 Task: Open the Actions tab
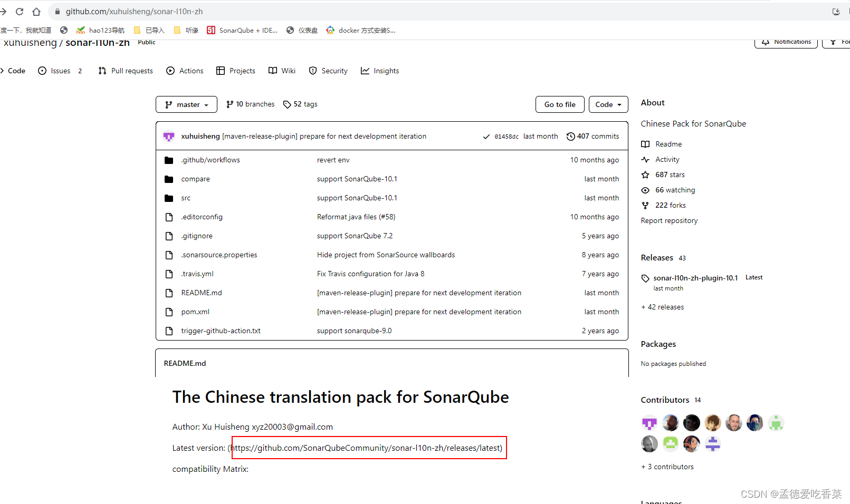point(185,71)
